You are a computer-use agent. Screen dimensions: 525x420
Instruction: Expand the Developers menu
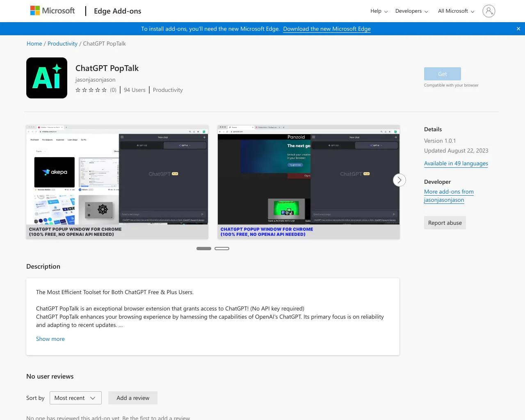(x=412, y=11)
